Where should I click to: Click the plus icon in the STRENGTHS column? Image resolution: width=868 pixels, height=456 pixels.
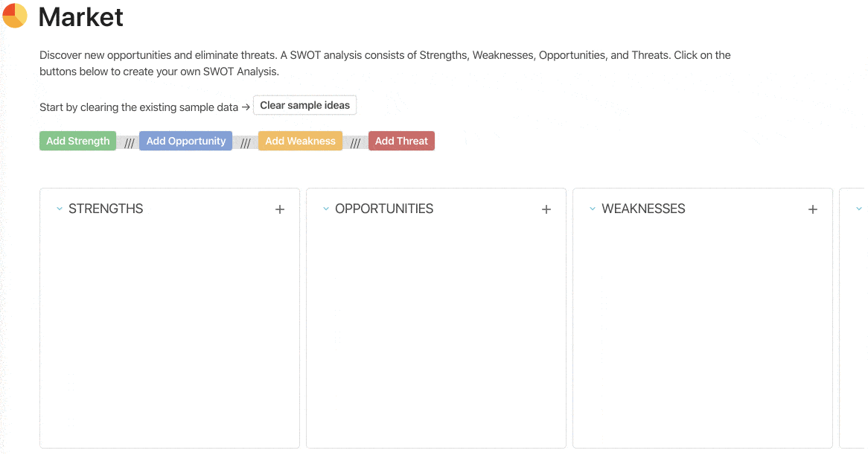click(280, 209)
